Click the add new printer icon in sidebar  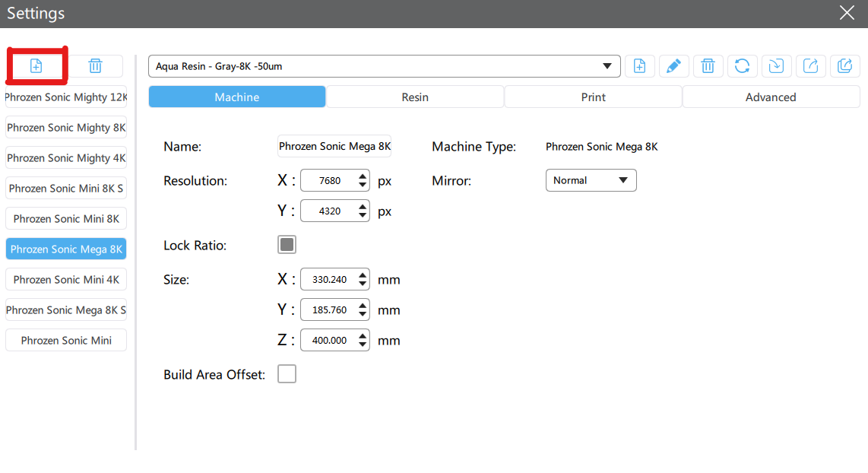36,66
